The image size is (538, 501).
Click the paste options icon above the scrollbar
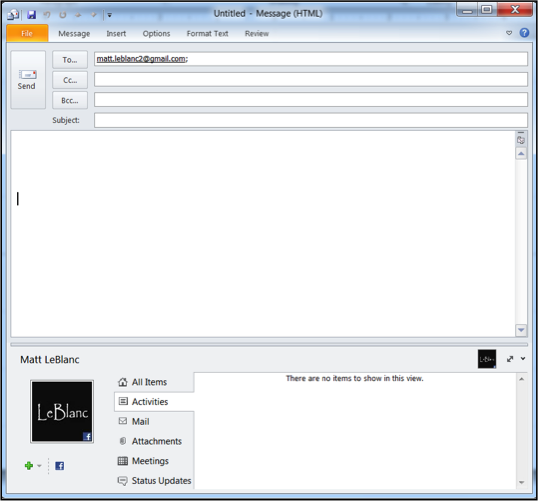(x=521, y=140)
